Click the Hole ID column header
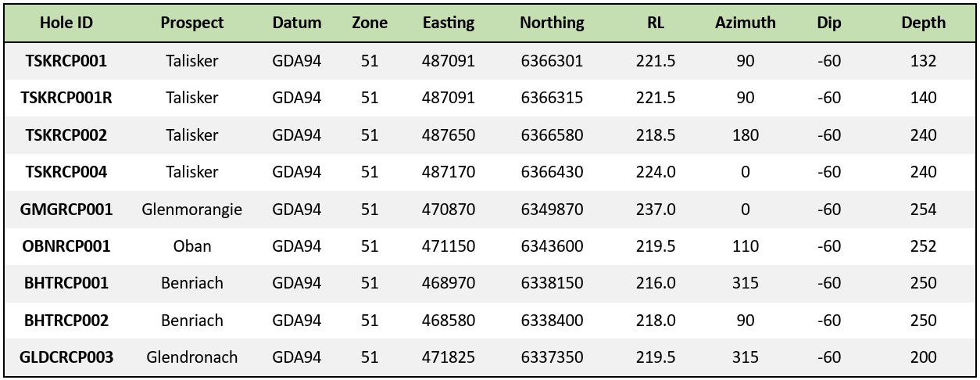The width and height of the screenshot is (980, 380). pyautogui.click(x=66, y=23)
